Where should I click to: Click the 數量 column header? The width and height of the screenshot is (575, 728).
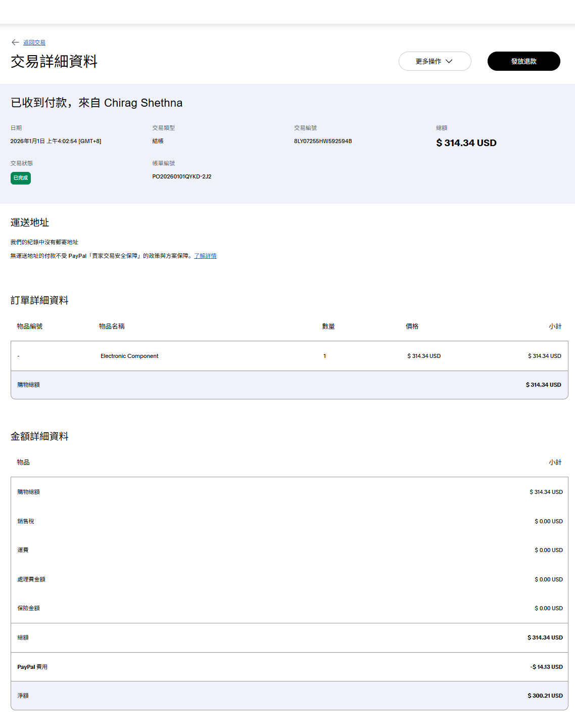pyautogui.click(x=328, y=327)
